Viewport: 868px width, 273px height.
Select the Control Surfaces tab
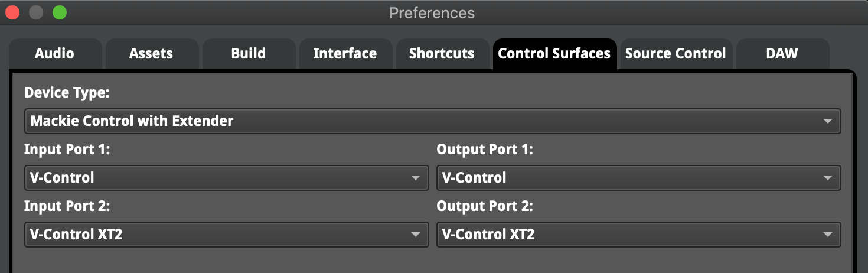coord(554,54)
